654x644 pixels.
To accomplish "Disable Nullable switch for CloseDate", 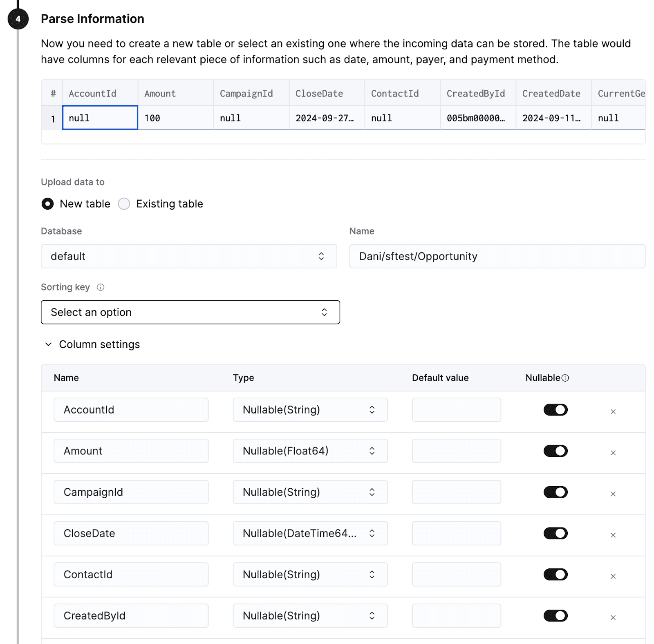I will [555, 533].
